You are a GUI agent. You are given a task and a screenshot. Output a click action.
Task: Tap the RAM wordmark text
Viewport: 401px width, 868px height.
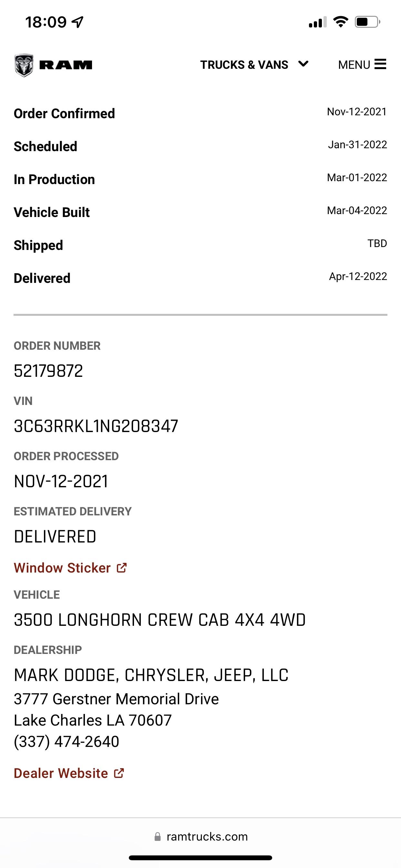coord(66,65)
